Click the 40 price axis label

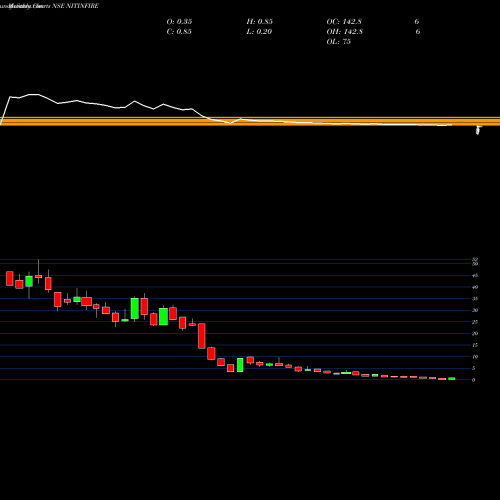click(x=475, y=287)
